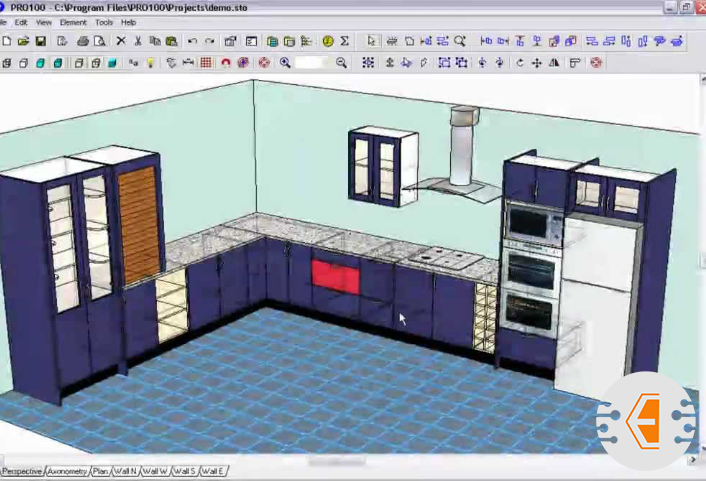Click the Undo arrow icon
The image size is (706, 481).
coord(192,41)
